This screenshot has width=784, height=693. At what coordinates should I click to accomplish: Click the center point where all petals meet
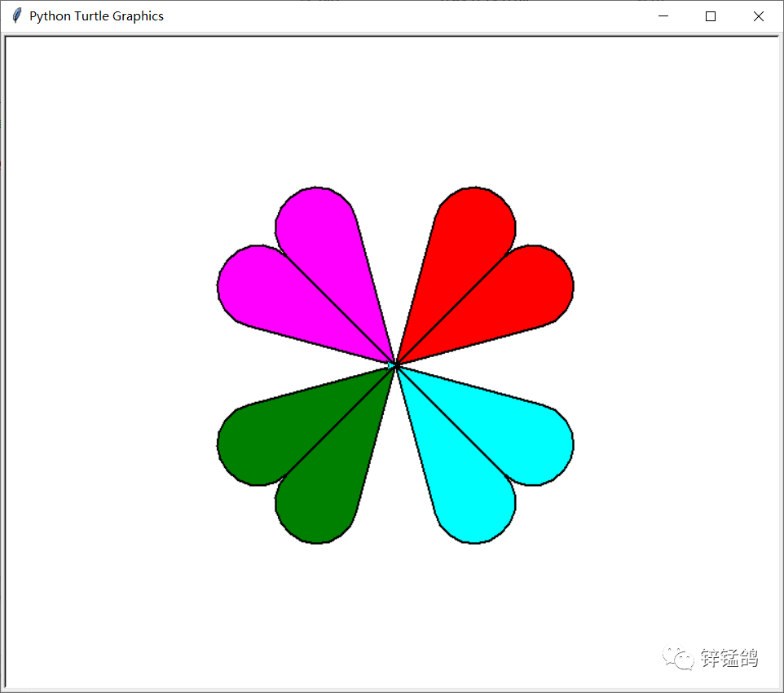pos(395,365)
